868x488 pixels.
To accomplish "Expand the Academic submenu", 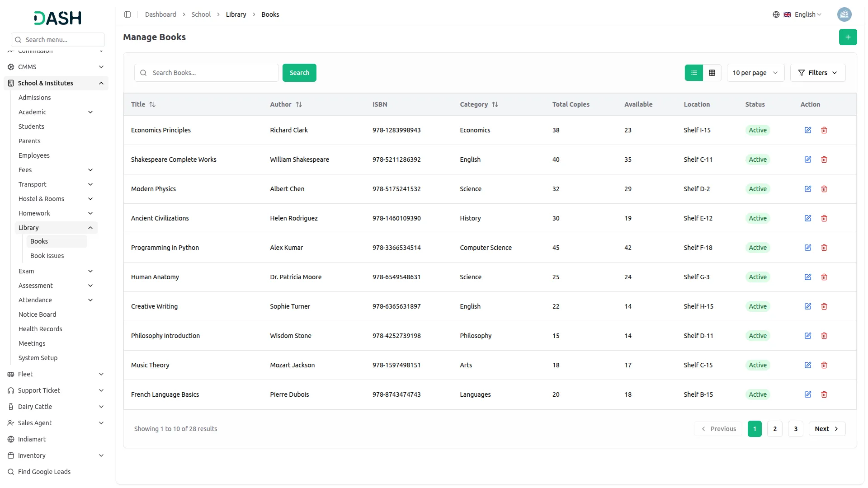I will point(56,112).
